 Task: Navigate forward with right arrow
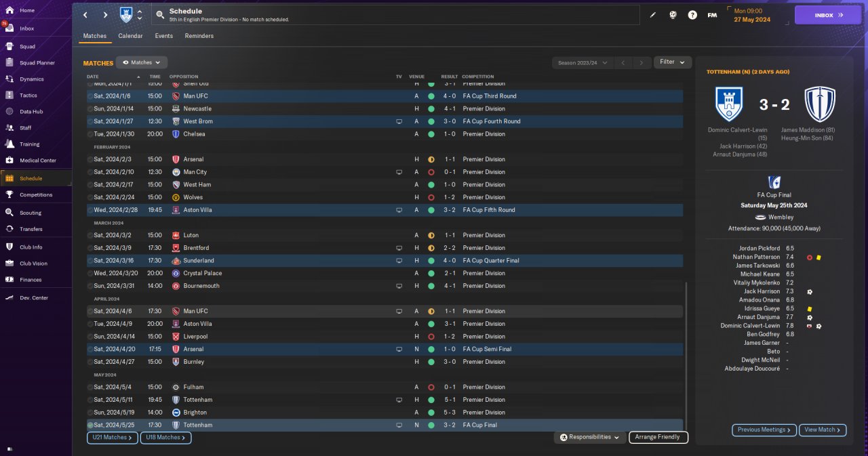pos(106,15)
